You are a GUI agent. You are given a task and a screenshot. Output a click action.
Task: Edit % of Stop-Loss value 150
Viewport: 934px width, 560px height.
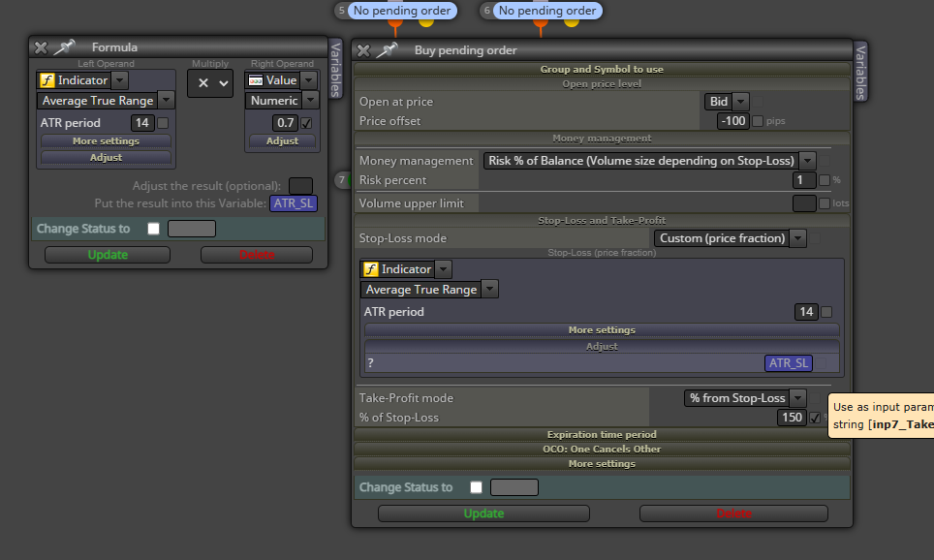pos(792,418)
